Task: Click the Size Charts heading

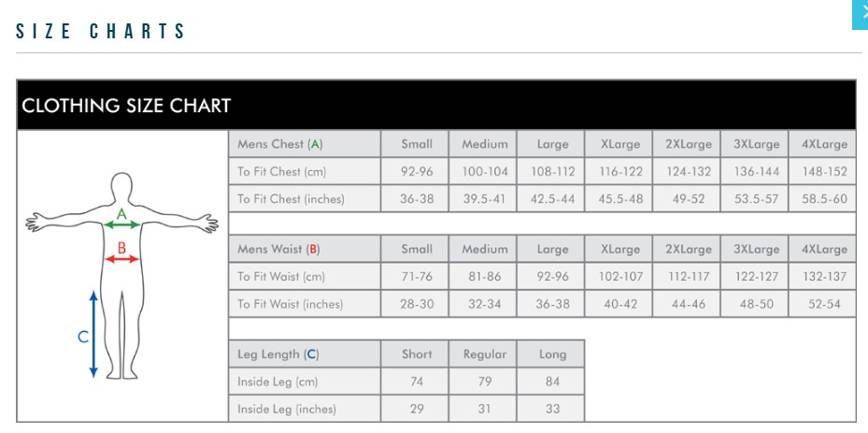Action: tap(102, 32)
